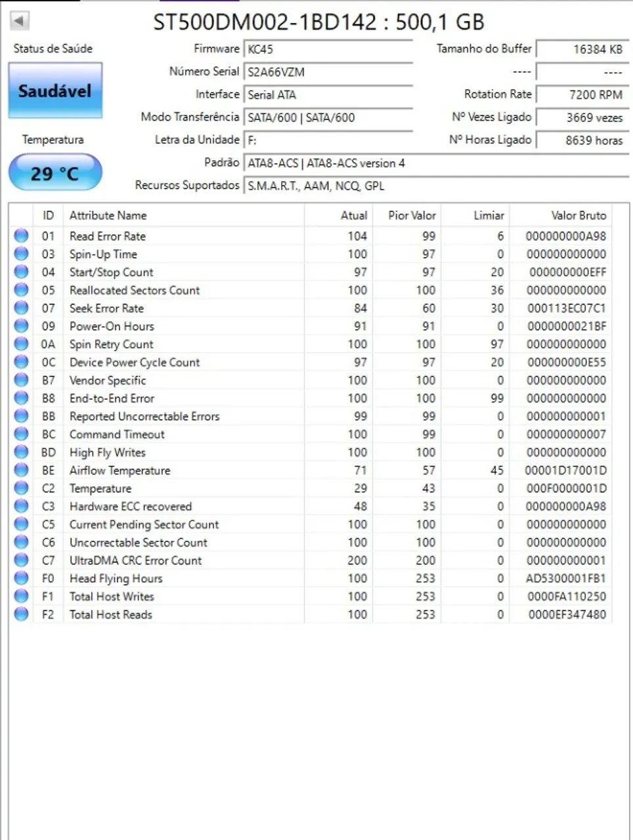
Task: Select the Power-On Hours row name
Action: coord(112,326)
